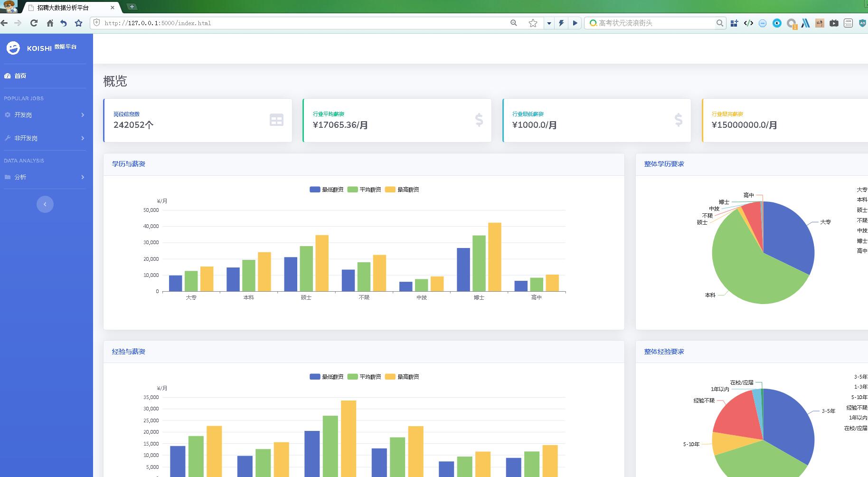Click the 整体学历要求 panel title
The height and width of the screenshot is (477, 868).
pyautogui.click(x=664, y=164)
